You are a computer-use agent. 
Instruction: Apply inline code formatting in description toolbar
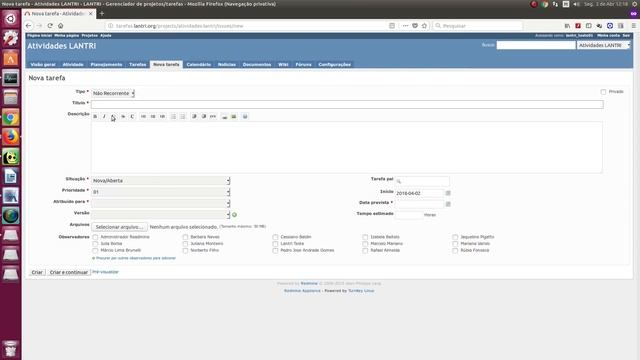click(132, 117)
